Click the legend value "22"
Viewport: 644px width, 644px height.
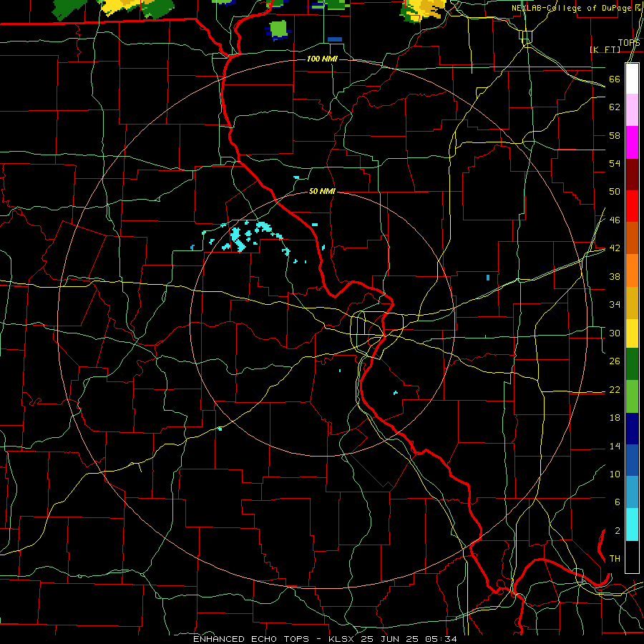(x=615, y=390)
